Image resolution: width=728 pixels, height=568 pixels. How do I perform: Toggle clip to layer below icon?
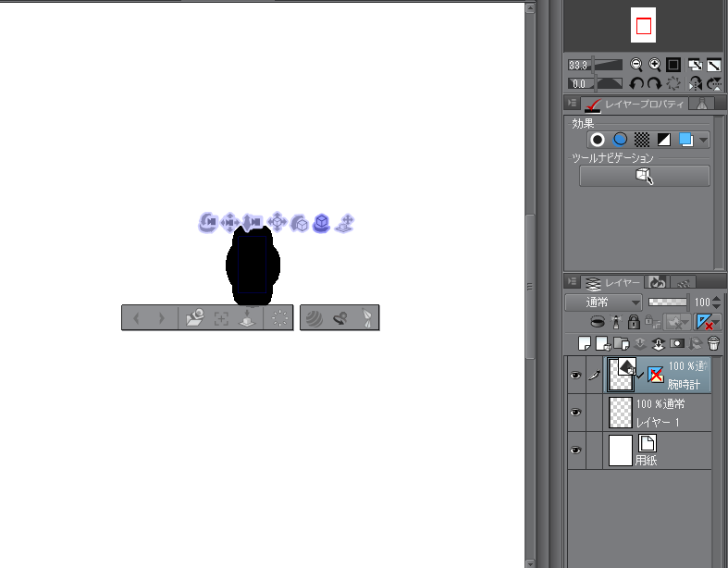click(598, 321)
